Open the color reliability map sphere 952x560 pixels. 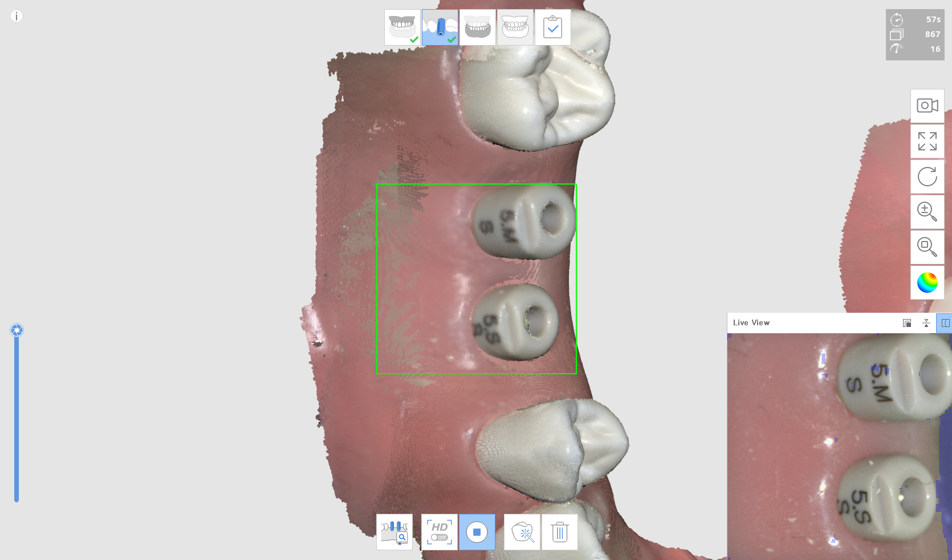(x=927, y=283)
